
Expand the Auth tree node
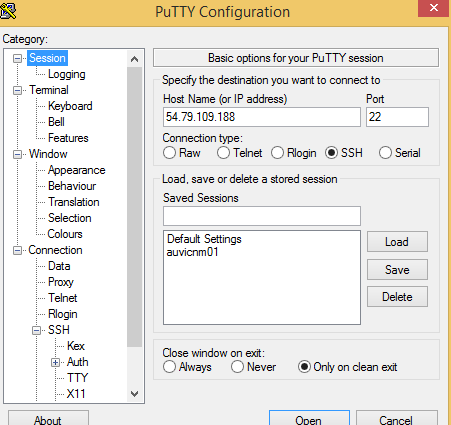point(55,362)
